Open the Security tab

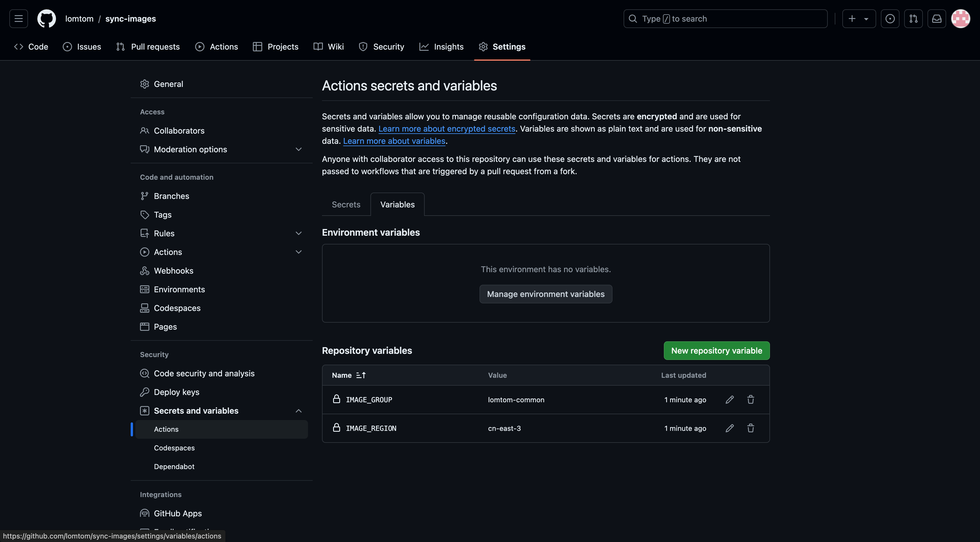(381, 46)
